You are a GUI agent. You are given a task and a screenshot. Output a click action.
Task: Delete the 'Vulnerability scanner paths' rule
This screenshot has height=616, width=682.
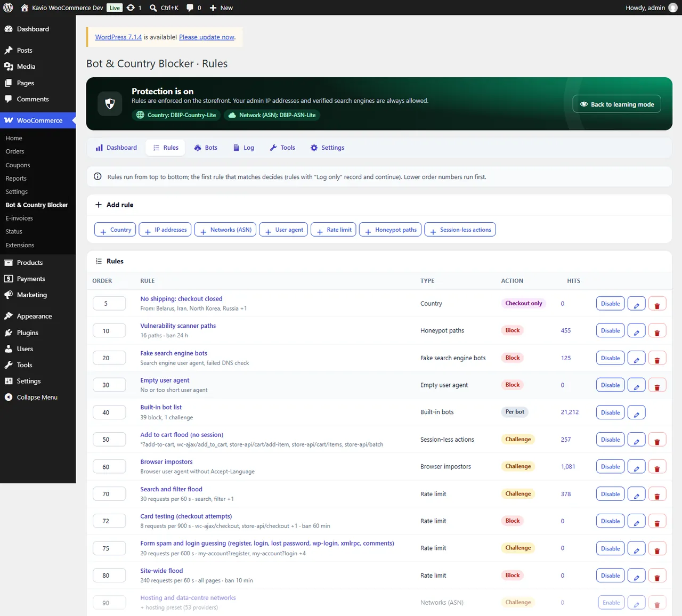pyautogui.click(x=657, y=331)
